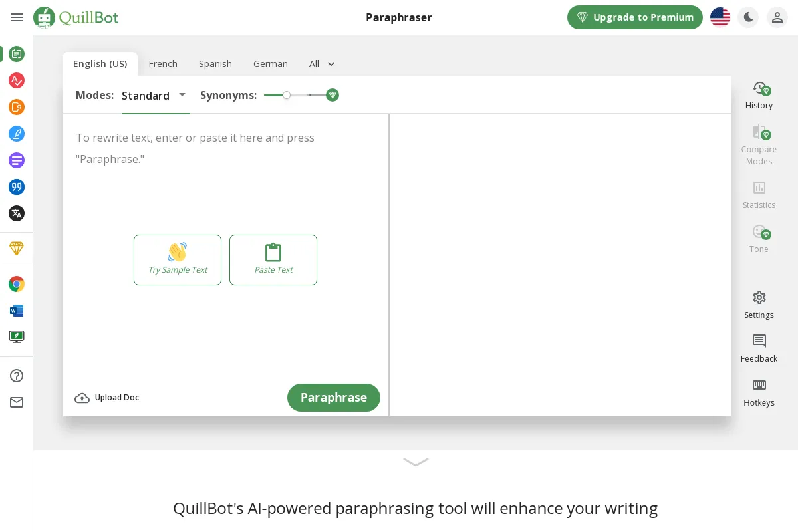This screenshot has width=798, height=532.
Task: Click the Word add-in icon in the sidebar
Action: [x=17, y=311]
